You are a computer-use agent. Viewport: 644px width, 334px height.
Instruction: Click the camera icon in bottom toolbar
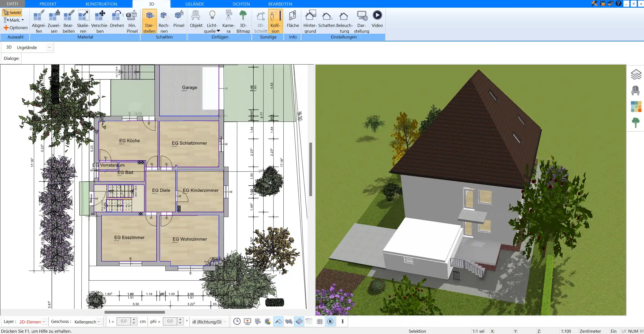(258, 321)
